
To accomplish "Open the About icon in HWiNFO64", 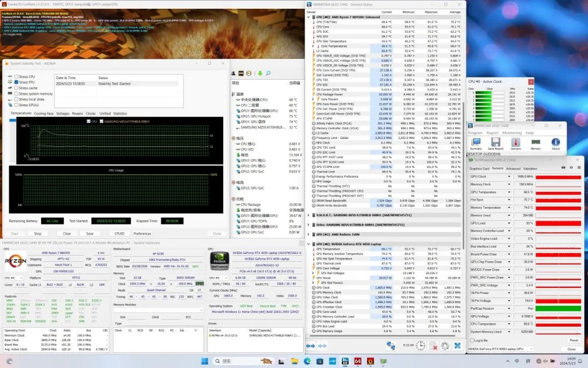I will 555,143.
